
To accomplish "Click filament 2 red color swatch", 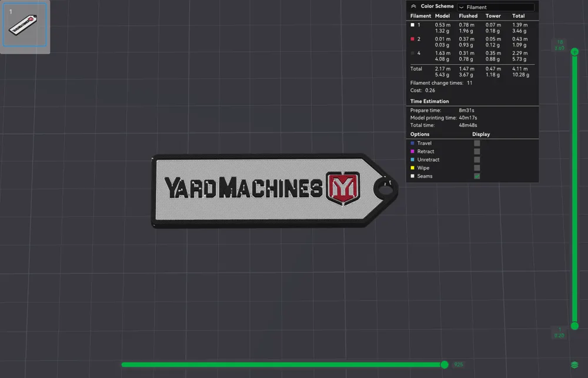I will (x=413, y=39).
